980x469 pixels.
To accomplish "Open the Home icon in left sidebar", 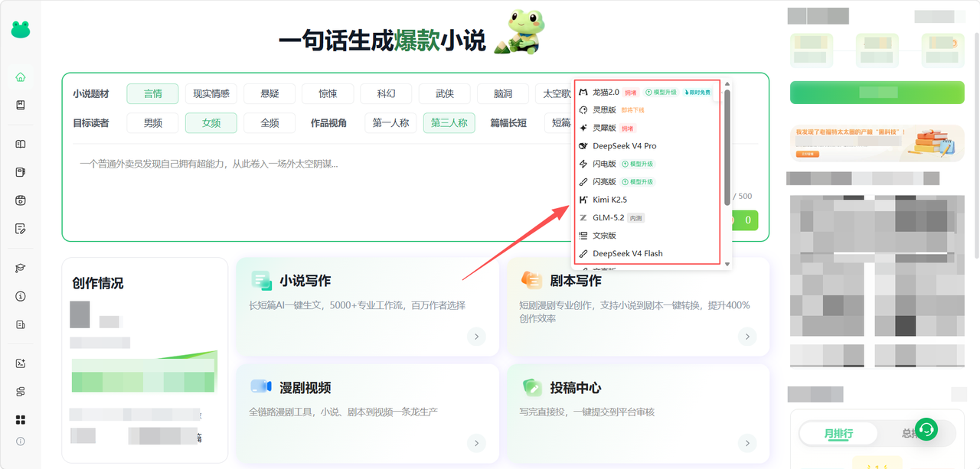I will coord(21,77).
